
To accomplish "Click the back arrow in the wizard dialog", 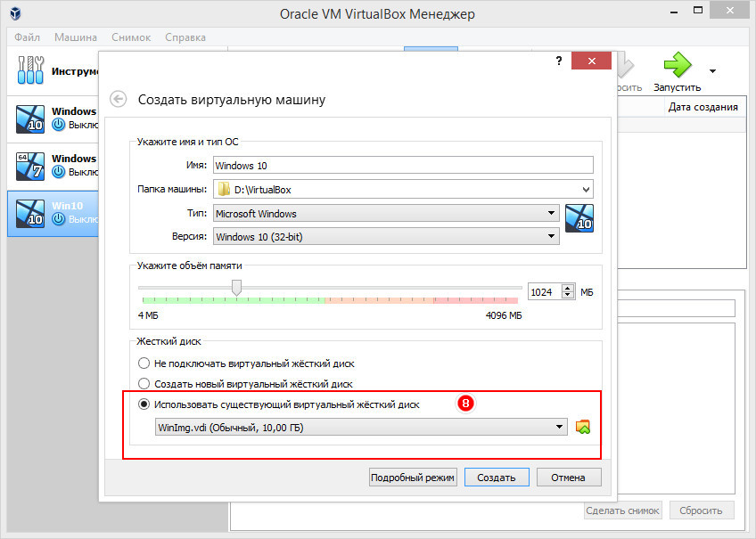I will point(118,99).
